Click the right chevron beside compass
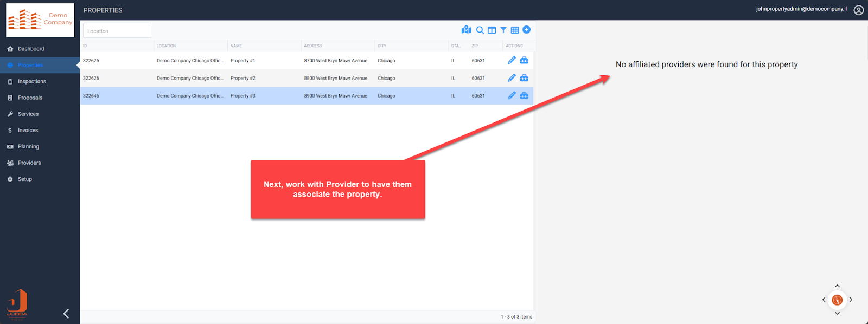Screen dimensions: 868x324 851,300
